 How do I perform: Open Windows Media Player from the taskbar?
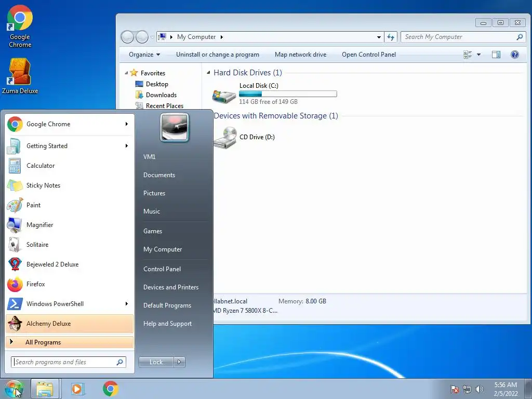[x=77, y=389]
